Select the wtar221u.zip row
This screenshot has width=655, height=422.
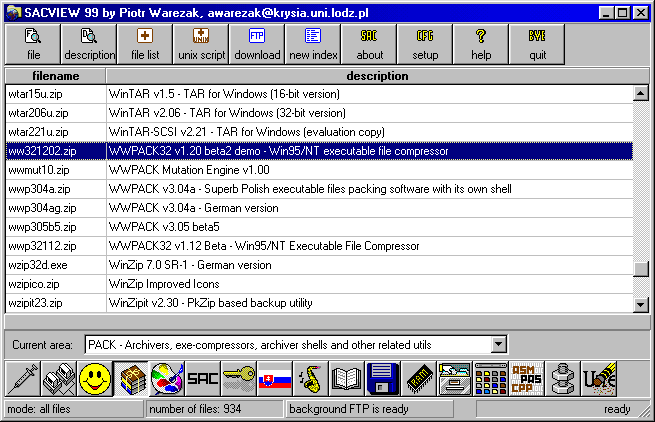coord(320,132)
